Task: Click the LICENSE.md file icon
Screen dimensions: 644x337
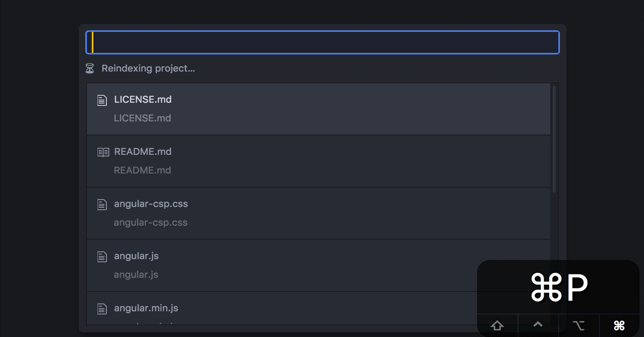Action: click(102, 100)
